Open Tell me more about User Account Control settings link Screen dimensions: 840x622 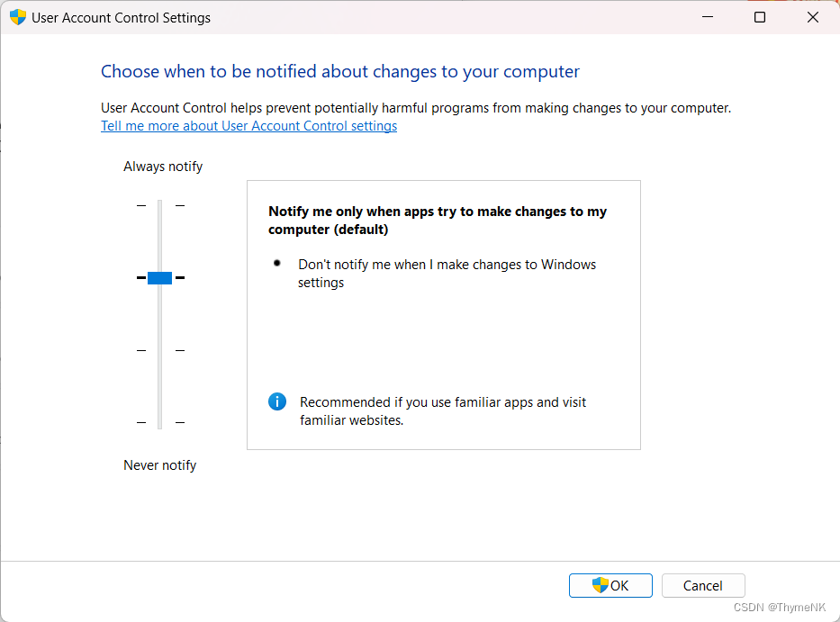point(248,126)
